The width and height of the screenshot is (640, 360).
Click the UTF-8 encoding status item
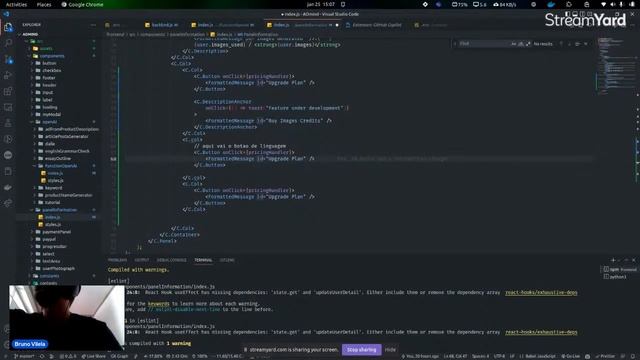pos(499,356)
